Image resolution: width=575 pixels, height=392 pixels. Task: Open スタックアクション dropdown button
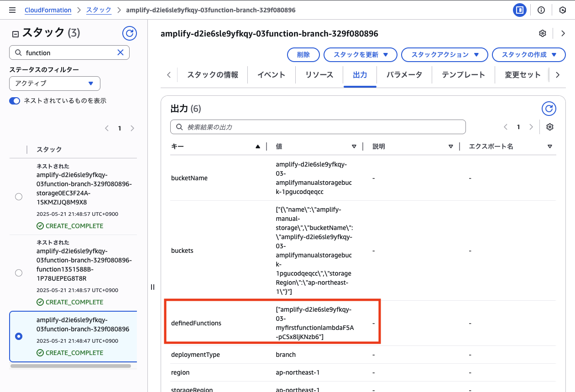coord(444,55)
